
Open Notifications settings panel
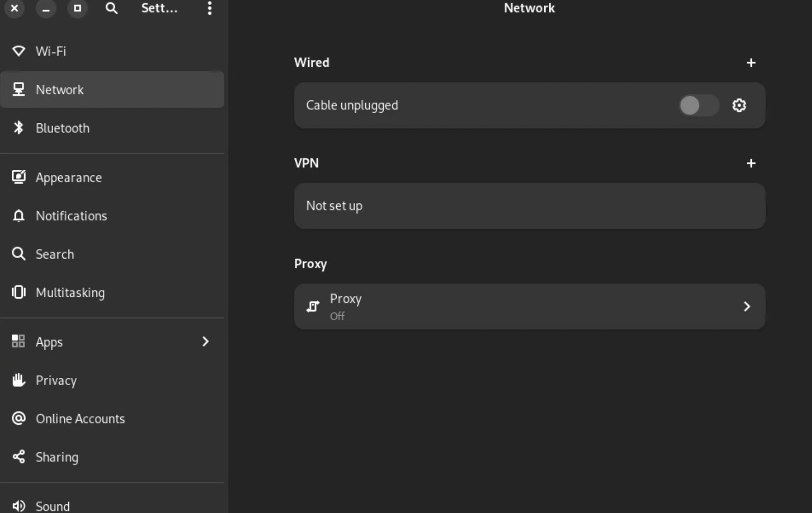[x=112, y=216]
